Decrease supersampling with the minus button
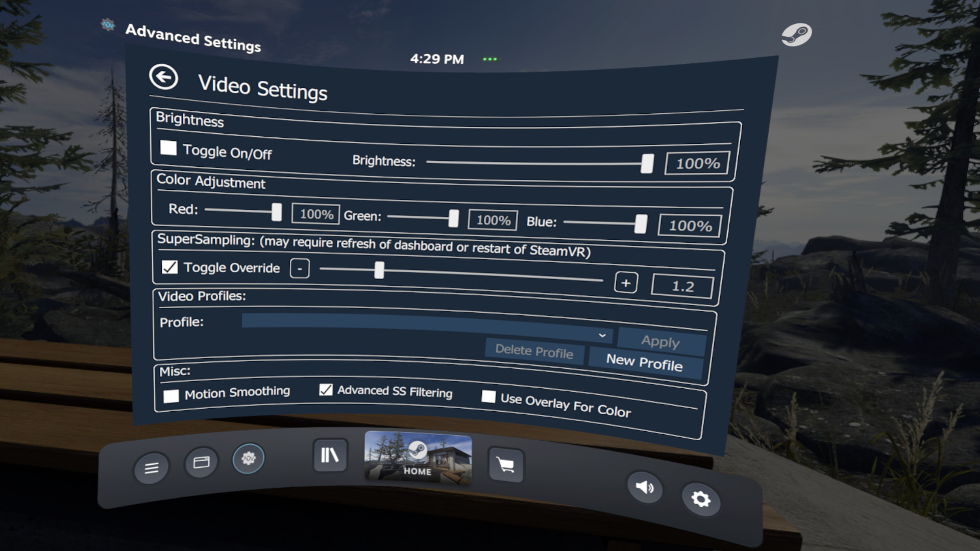This screenshot has width=980, height=551. (300, 268)
